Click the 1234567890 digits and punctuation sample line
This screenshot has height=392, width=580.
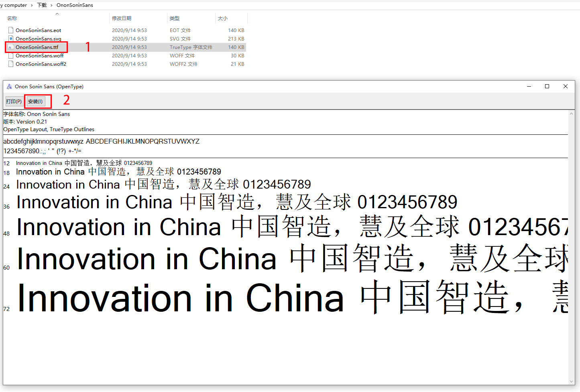coord(42,151)
